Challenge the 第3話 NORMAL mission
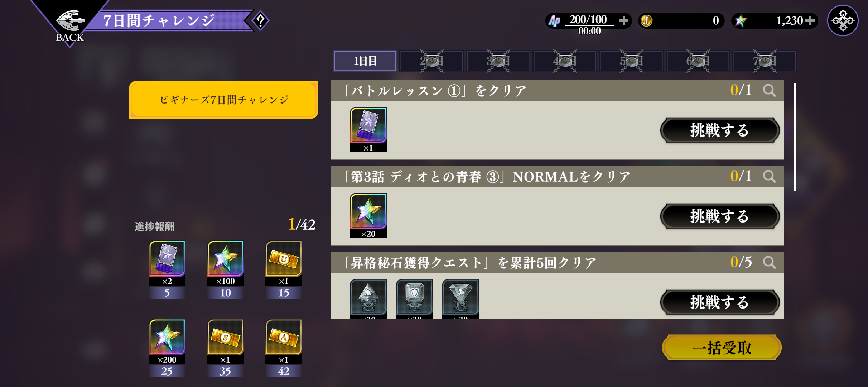Image resolution: width=868 pixels, height=387 pixels. pyautogui.click(x=720, y=216)
